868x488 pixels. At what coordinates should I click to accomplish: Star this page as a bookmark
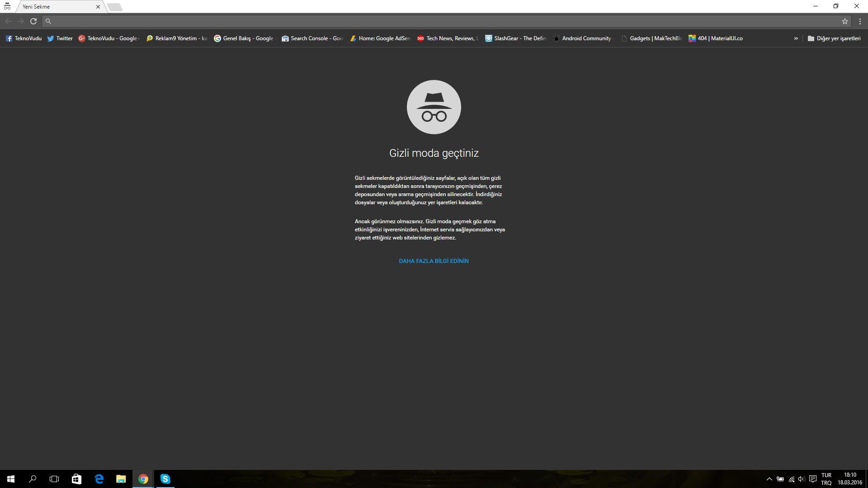pos(844,21)
